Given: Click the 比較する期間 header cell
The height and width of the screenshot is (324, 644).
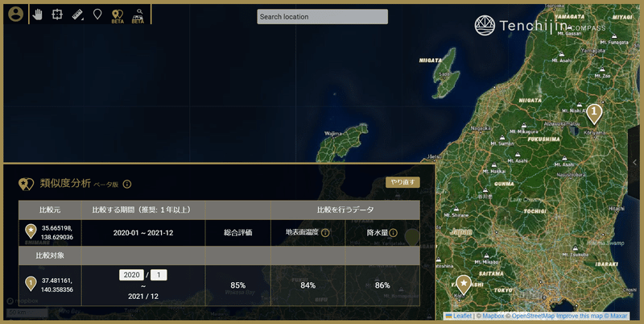Looking at the screenshot, I should pyautogui.click(x=143, y=210).
